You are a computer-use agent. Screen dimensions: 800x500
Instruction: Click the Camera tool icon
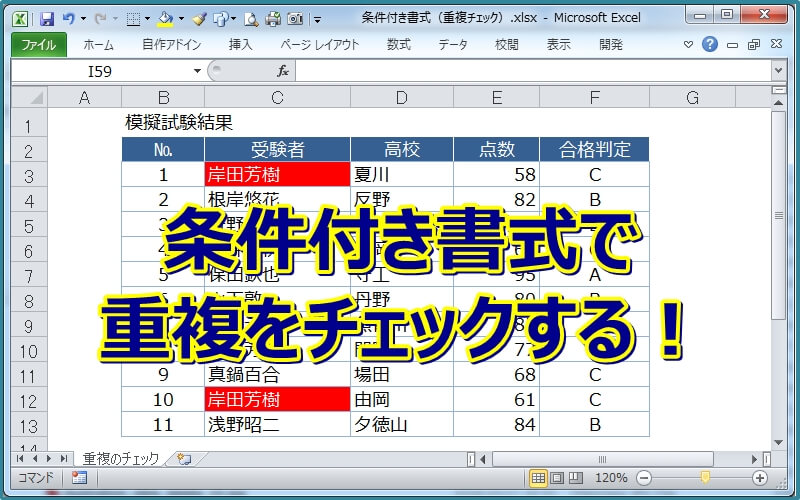(295, 19)
